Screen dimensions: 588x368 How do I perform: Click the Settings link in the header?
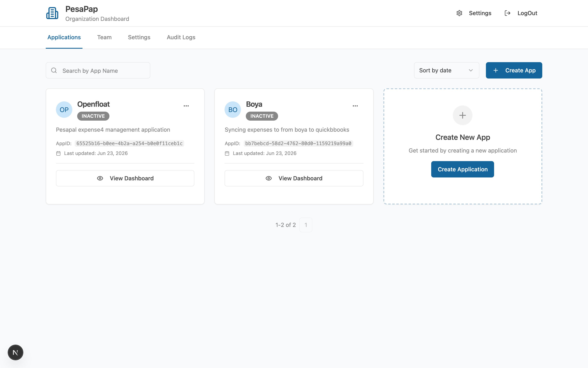click(474, 13)
